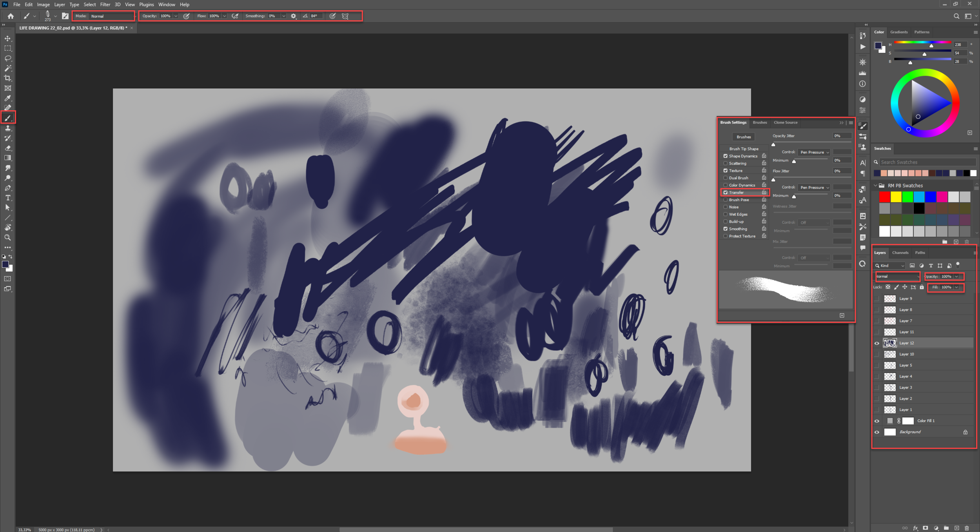Switch to the Channels tab
The height and width of the screenshot is (532, 980).
[x=900, y=252]
